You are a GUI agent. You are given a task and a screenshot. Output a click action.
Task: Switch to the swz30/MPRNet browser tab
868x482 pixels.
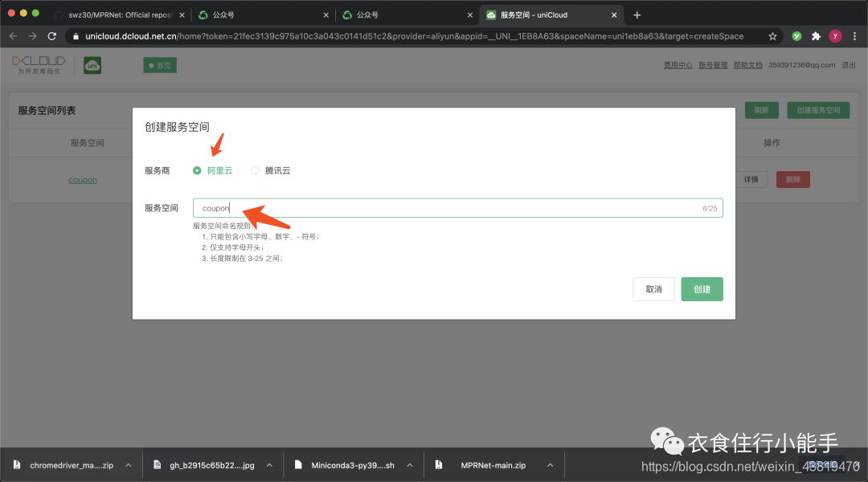[x=120, y=15]
